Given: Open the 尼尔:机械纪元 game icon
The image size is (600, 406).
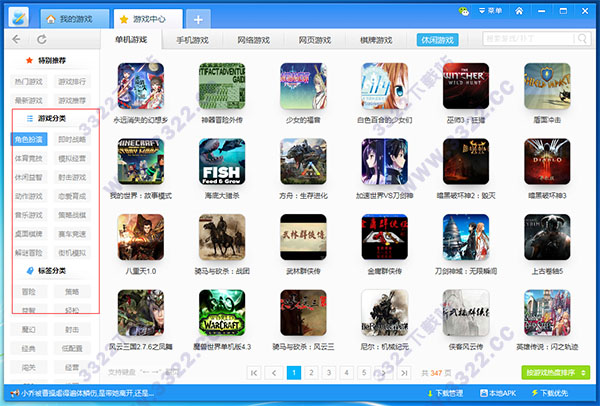Looking at the screenshot, I should point(385,313).
